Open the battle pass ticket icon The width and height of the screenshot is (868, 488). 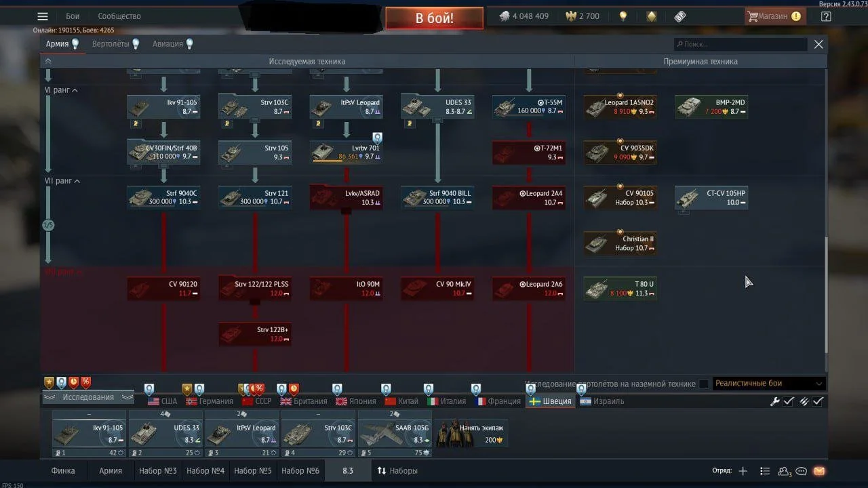coord(680,16)
